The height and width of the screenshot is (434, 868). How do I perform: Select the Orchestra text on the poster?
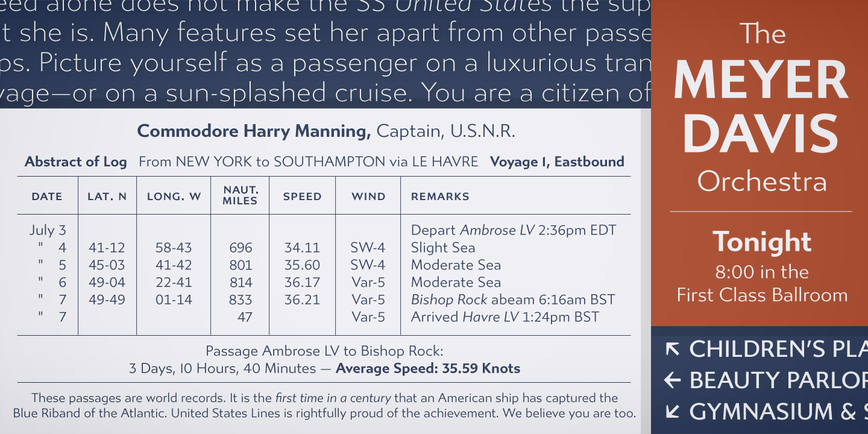[762, 181]
